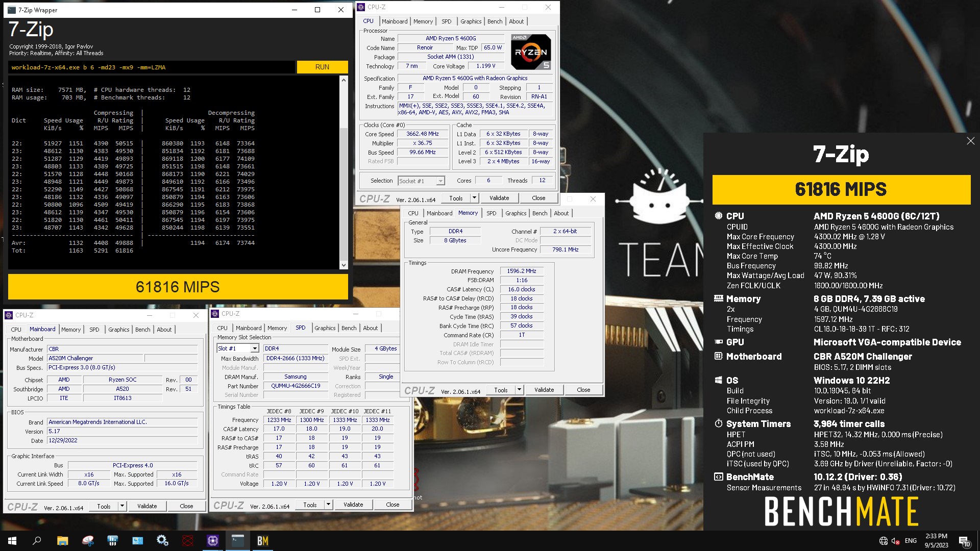Image resolution: width=980 pixels, height=551 pixels.
Task: Click Close button in CPU-Z SPD window
Action: coord(393,505)
